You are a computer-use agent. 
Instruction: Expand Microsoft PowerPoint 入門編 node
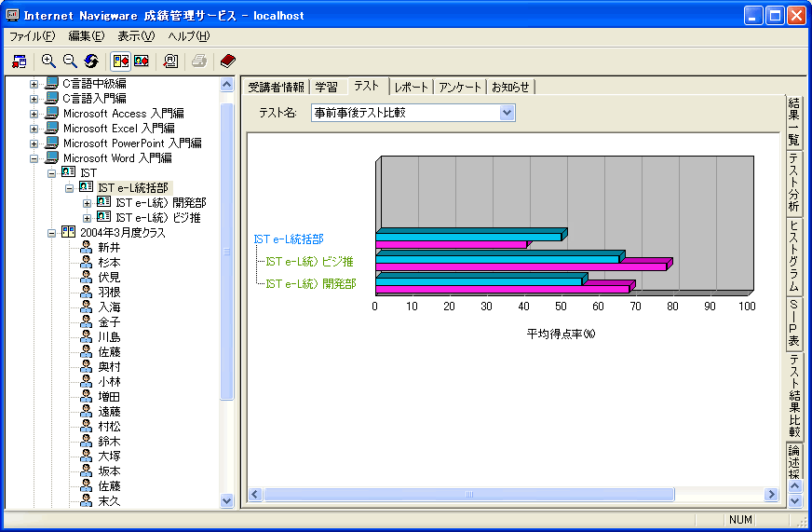[x=34, y=144]
